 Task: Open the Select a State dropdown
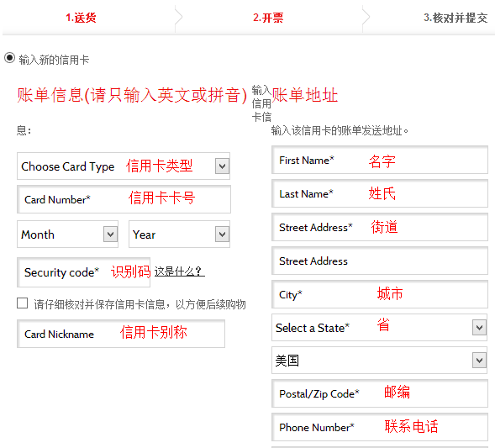(x=380, y=328)
